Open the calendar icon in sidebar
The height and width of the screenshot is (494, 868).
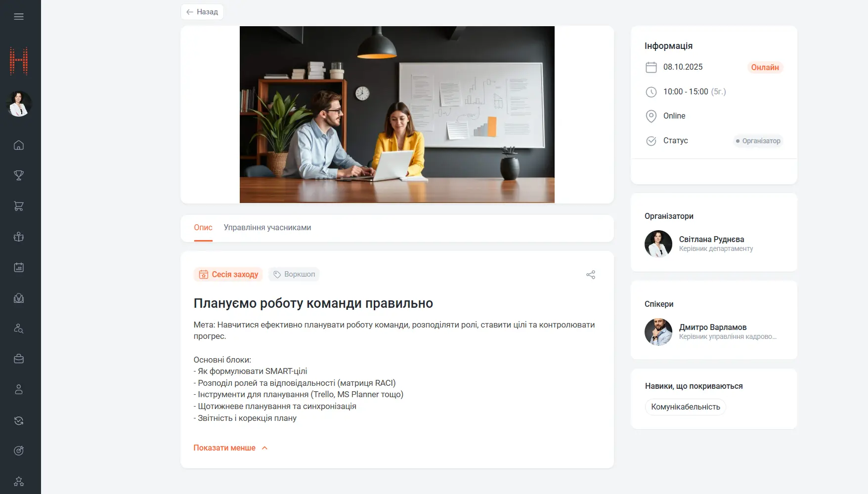click(x=19, y=267)
